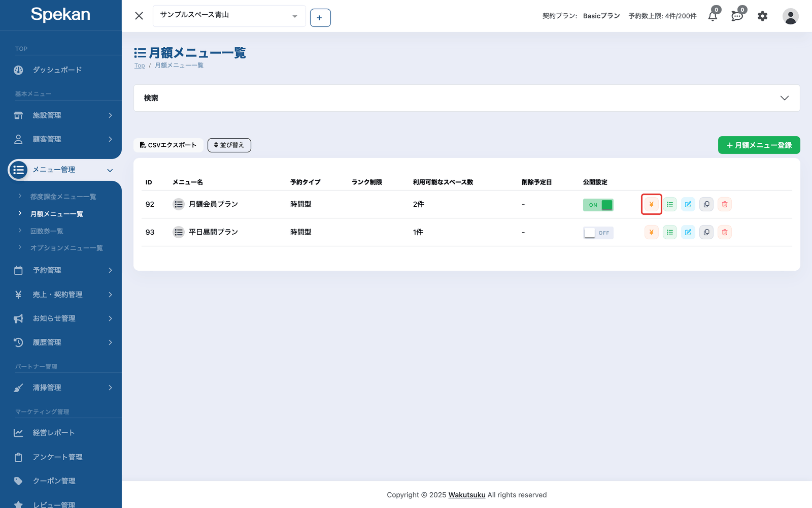Close the sidebar with the X icon
812x508 pixels.
139,16
